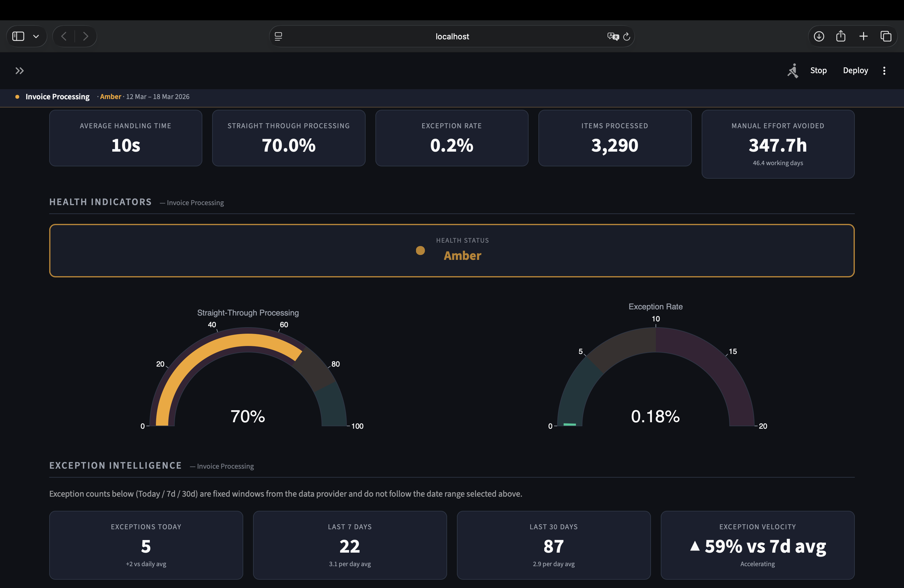Click the Share icon
The image size is (904, 588).
[841, 36]
